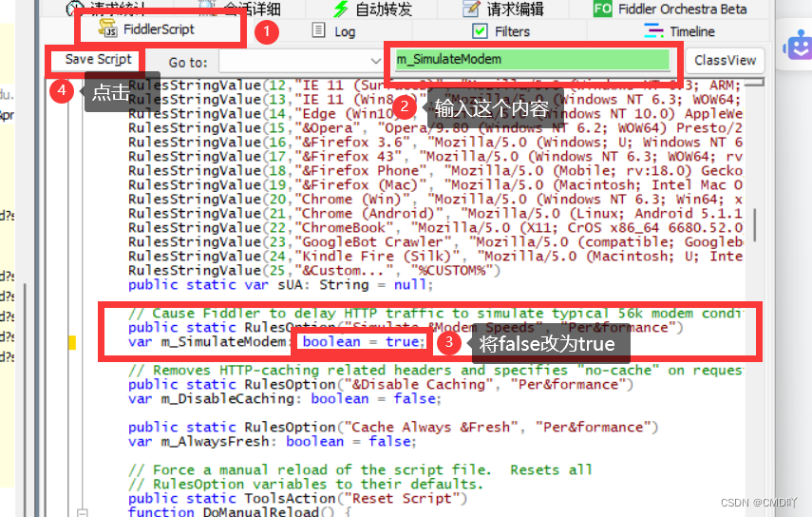Click the "Force a manual reload" comment line
Image resolution: width=812 pixels, height=517 pixels.
coord(360,469)
